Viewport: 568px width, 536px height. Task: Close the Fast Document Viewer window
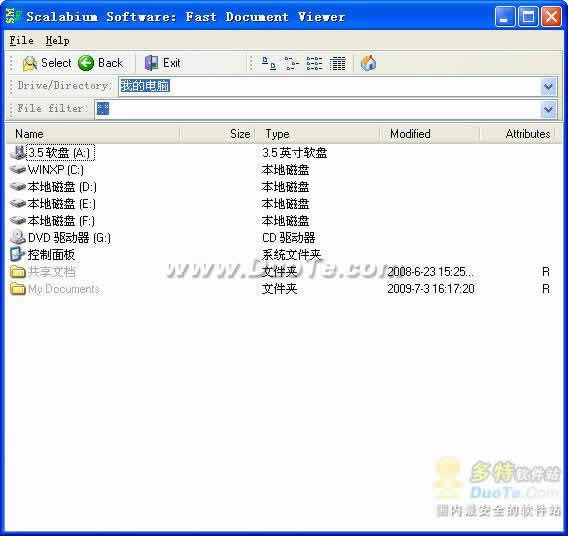pyautogui.click(x=552, y=17)
